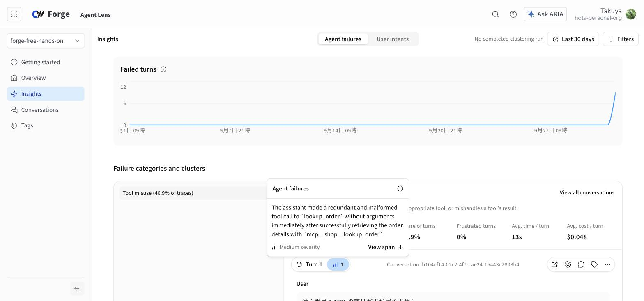Open Tags in sidebar
Image resolution: width=644 pixels, height=301 pixels.
point(46,125)
